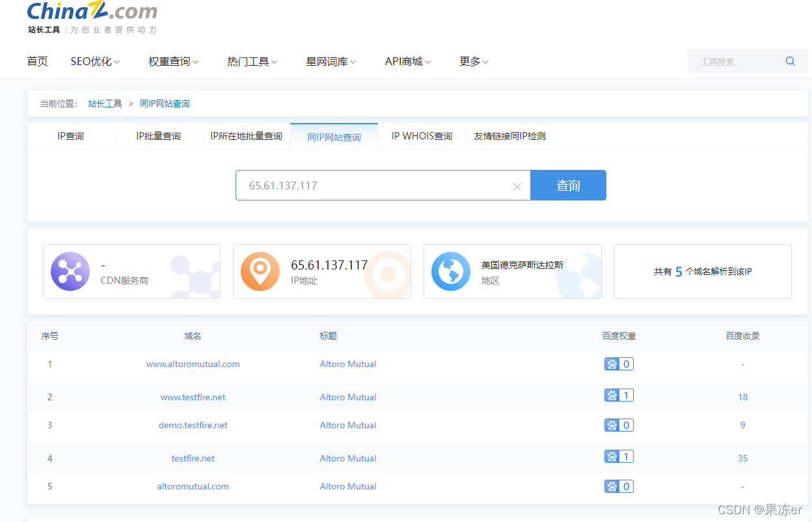The height and width of the screenshot is (522, 812).
Task: Click the orange IP location pin icon
Action: coord(260,271)
